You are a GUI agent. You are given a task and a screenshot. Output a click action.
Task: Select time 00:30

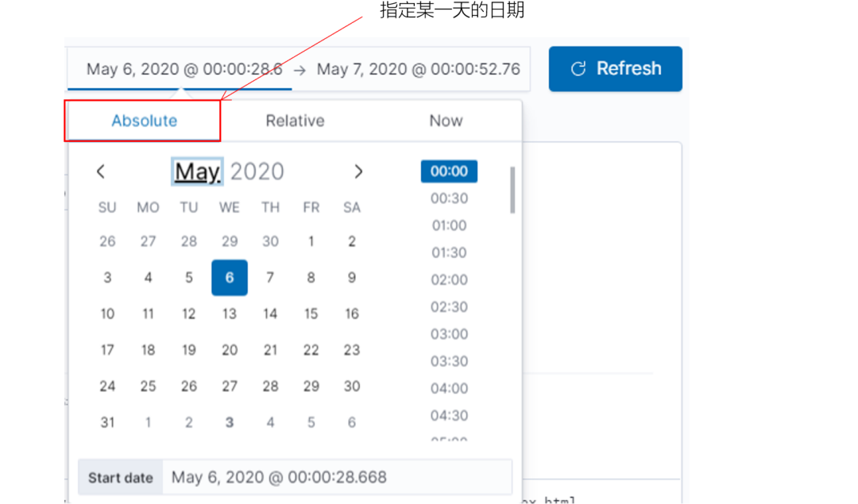[x=449, y=198]
